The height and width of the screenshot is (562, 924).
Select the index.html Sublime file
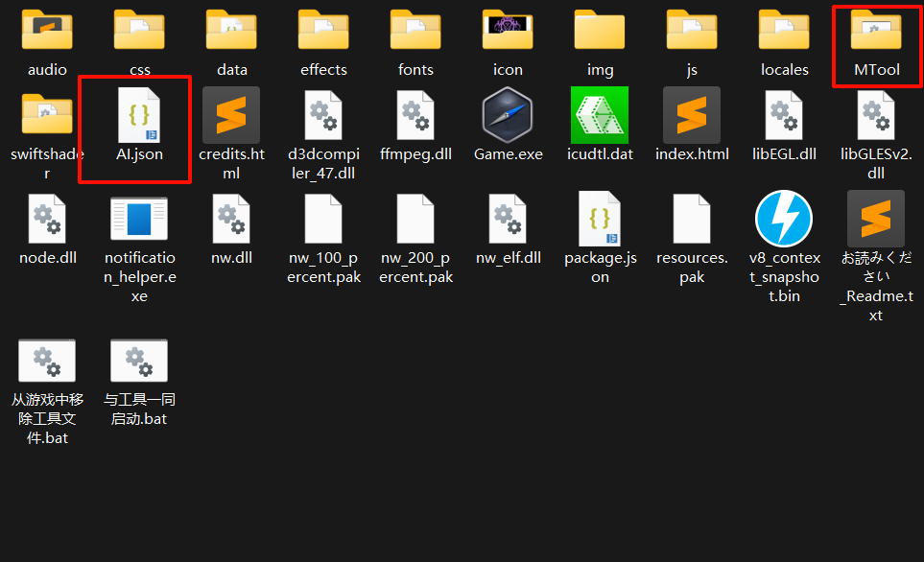tap(691, 115)
